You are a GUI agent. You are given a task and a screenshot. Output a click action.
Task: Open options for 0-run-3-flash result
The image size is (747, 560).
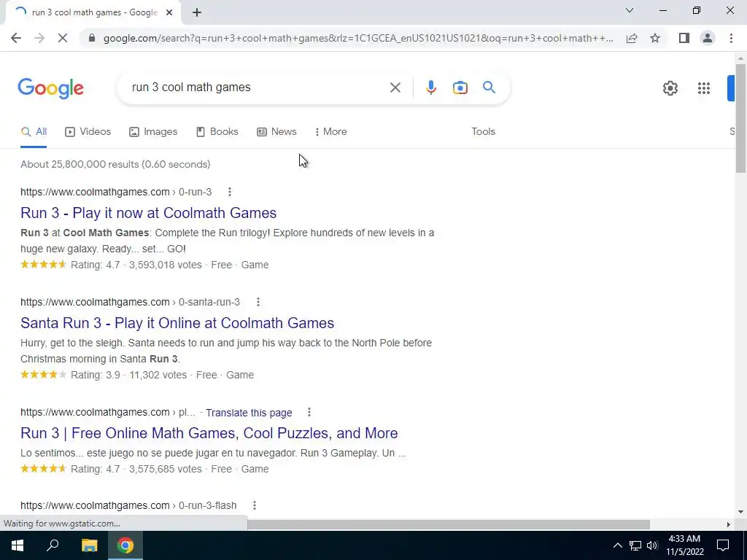[x=255, y=505]
